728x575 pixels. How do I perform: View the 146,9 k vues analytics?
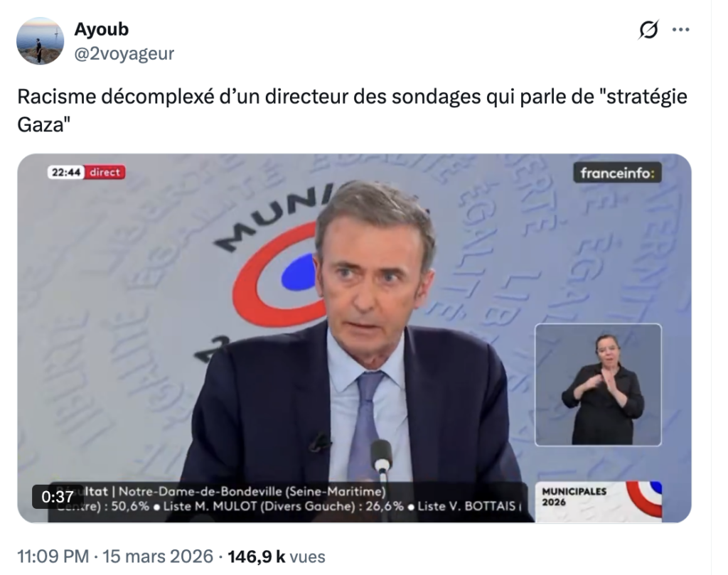(277, 556)
